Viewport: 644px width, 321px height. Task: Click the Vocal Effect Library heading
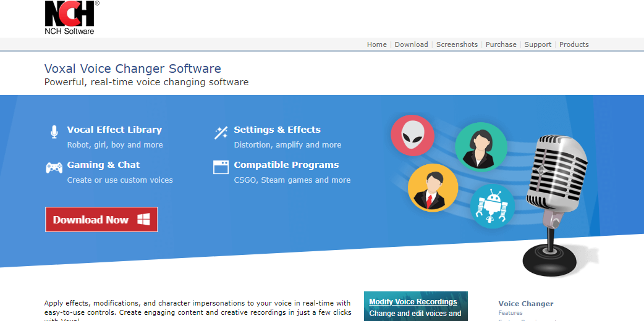click(114, 130)
